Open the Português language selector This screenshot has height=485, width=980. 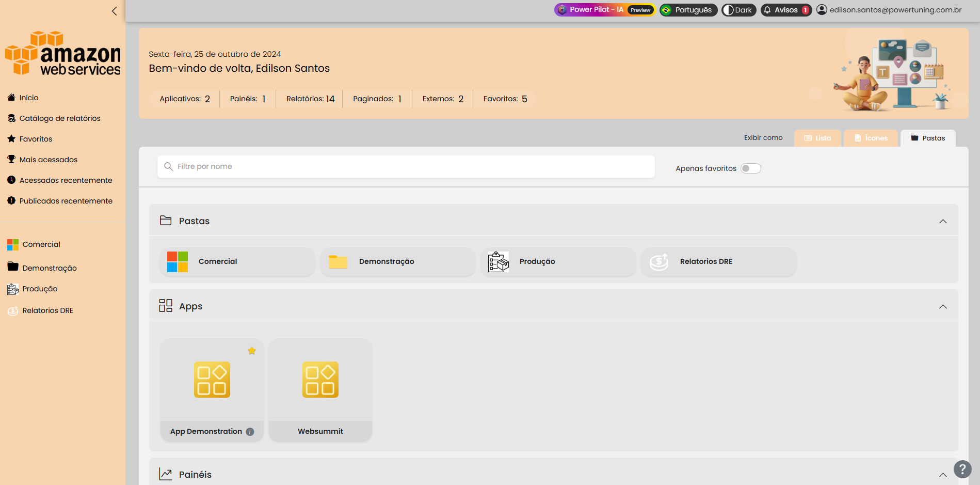pyautogui.click(x=688, y=10)
